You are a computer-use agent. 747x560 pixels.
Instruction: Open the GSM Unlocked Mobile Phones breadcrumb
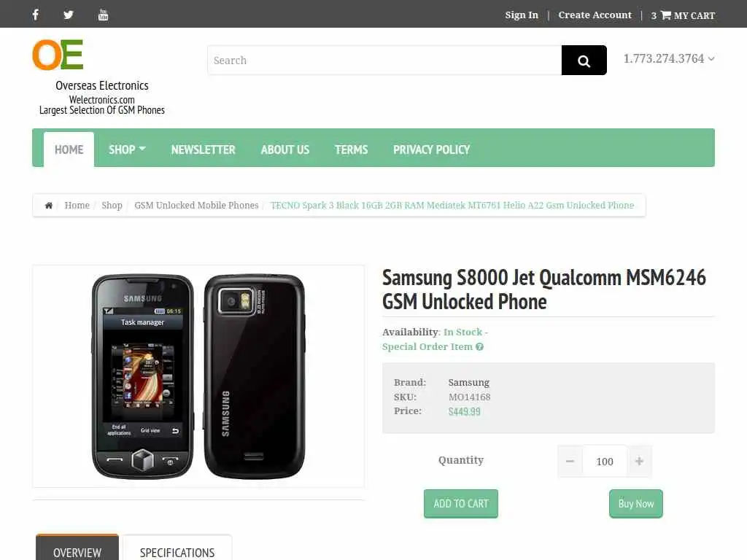click(196, 205)
